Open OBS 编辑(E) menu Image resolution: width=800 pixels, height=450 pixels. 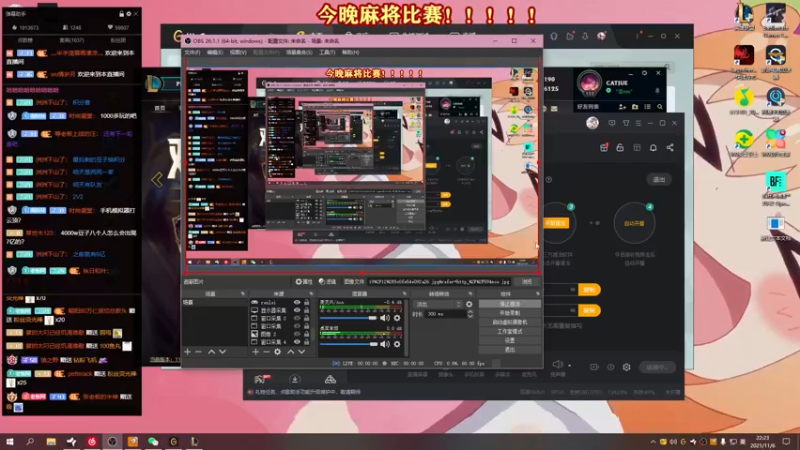[215, 53]
